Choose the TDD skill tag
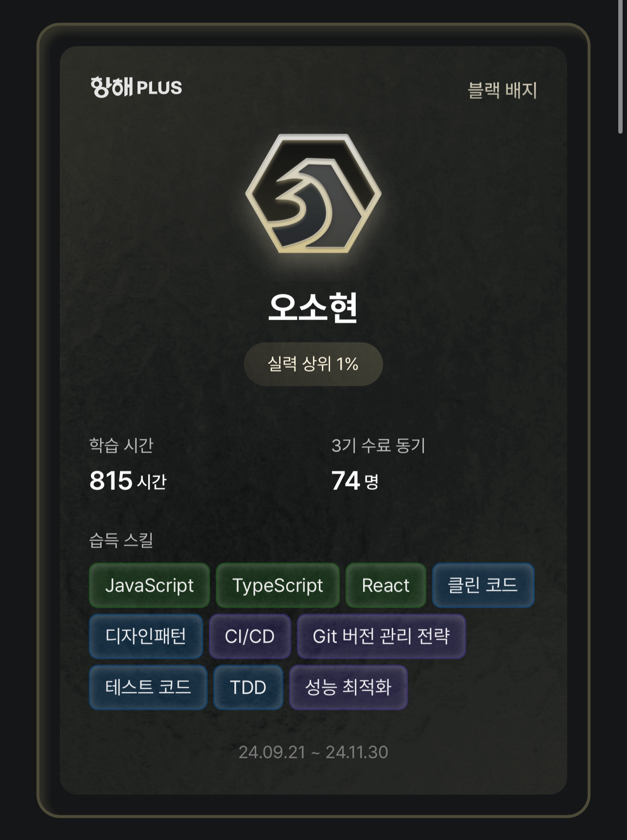Viewport: 627px width, 840px height. [248, 687]
